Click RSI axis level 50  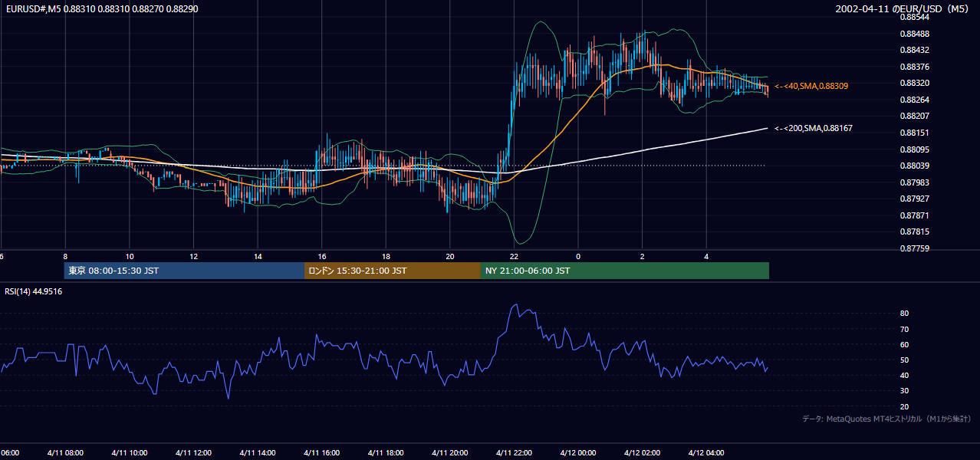click(904, 360)
